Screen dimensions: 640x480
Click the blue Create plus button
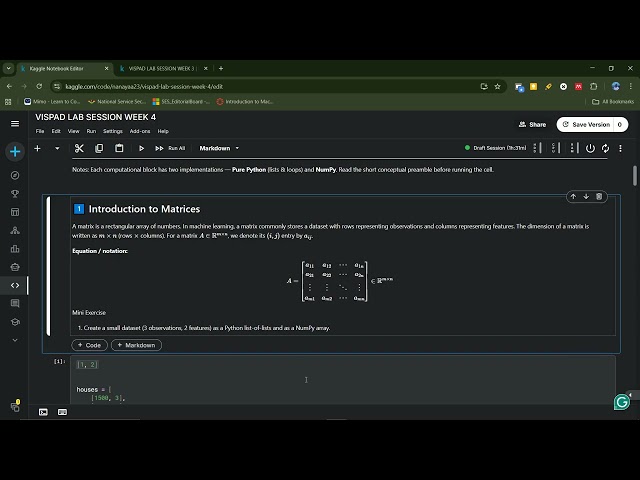(15, 152)
